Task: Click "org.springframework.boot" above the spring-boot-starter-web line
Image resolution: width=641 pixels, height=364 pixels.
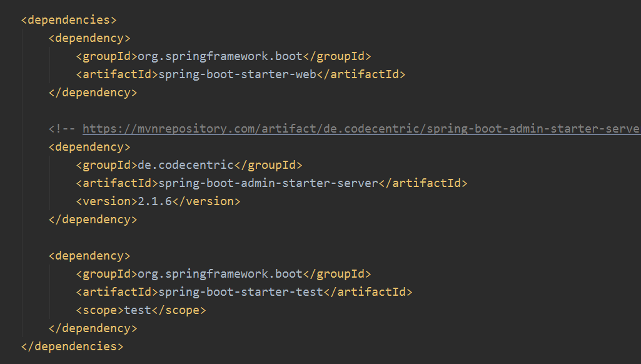Action: 220,56
